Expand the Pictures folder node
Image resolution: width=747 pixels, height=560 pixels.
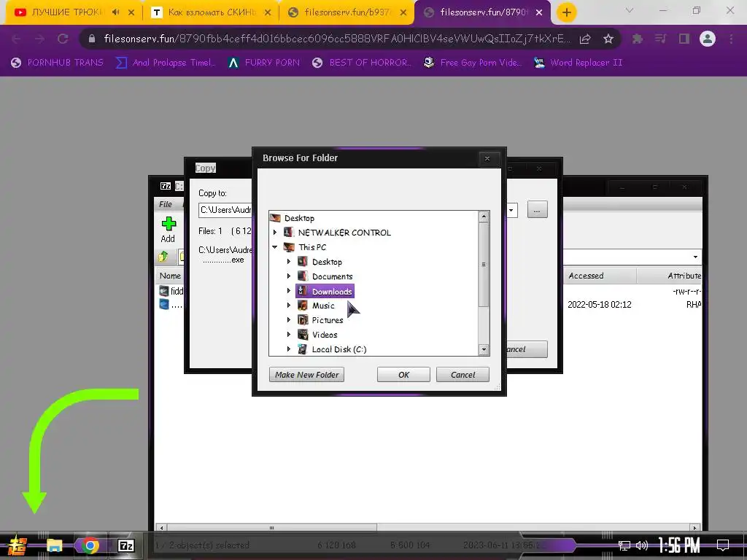pos(289,320)
